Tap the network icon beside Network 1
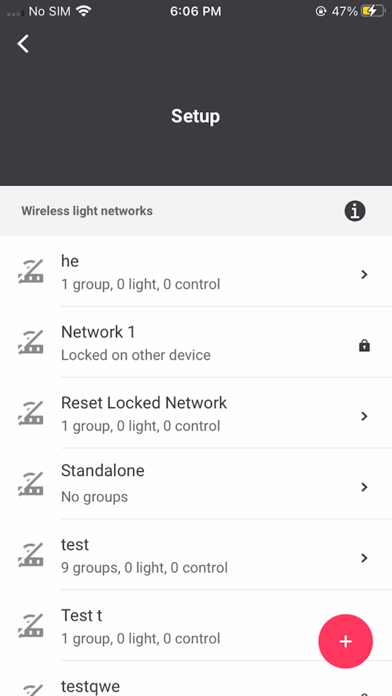392x696 pixels. (x=31, y=342)
